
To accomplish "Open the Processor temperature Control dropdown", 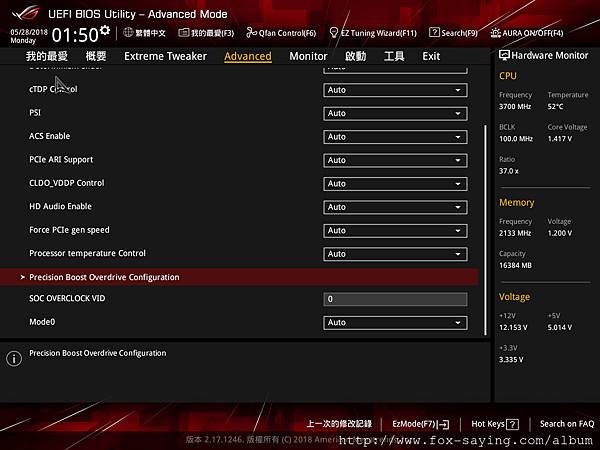I will [395, 254].
